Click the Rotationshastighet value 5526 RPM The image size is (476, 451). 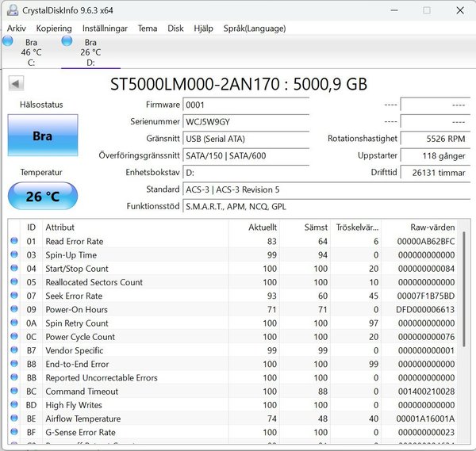click(x=436, y=139)
